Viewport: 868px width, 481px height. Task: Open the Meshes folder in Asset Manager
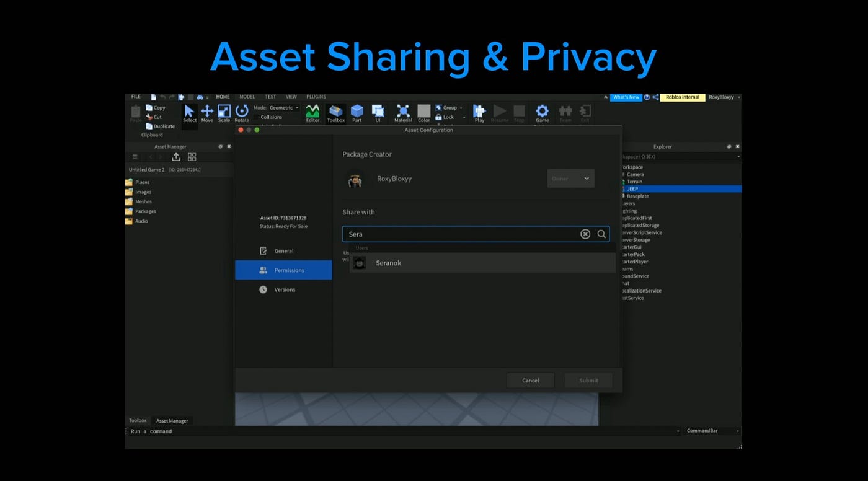pos(138,201)
